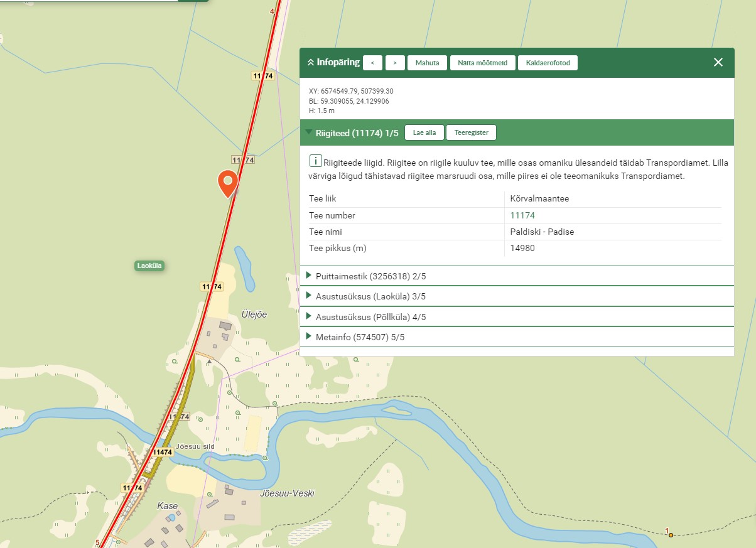
Task: Open the road number 11174 link
Action: click(x=522, y=215)
